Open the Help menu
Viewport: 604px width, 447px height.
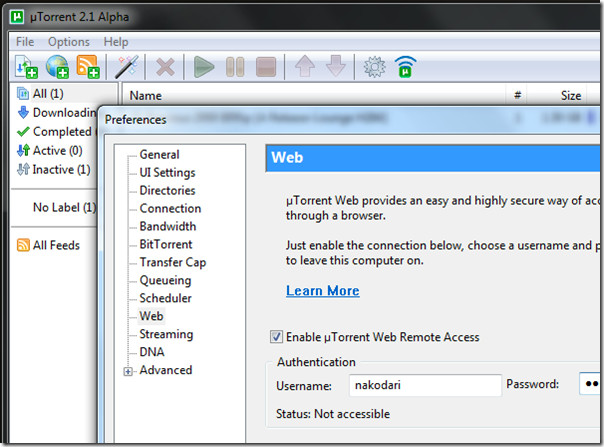tap(116, 42)
